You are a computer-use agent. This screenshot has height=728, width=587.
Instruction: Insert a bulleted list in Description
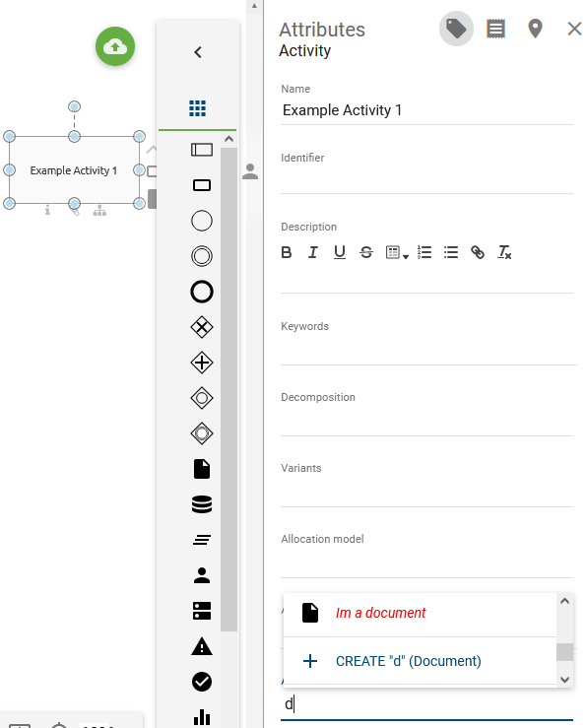click(x=450, y=252)
